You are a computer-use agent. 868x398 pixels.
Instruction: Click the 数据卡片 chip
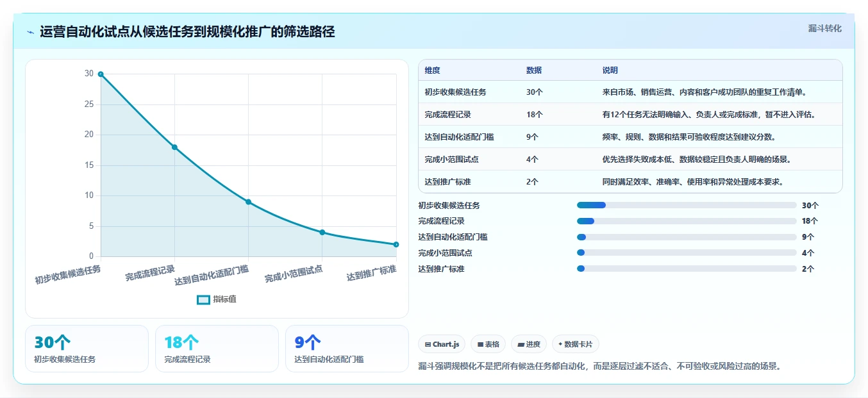click(576, 344)
